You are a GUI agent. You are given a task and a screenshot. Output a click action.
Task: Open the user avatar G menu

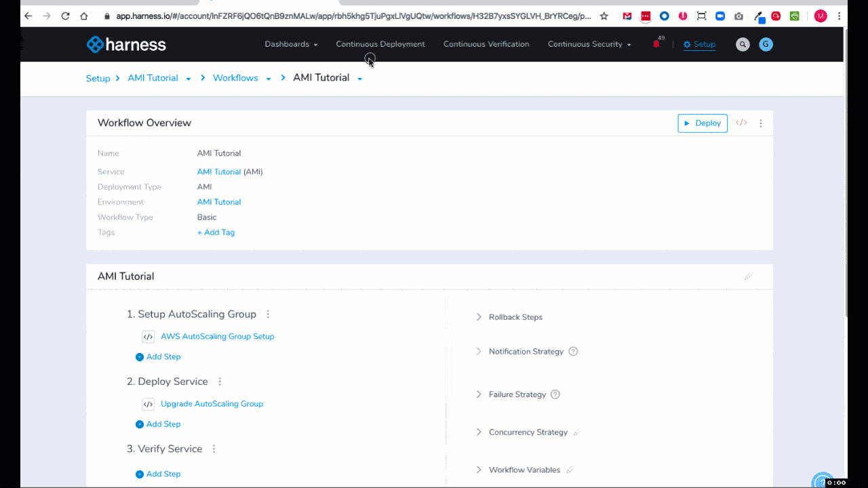[766, 45]
